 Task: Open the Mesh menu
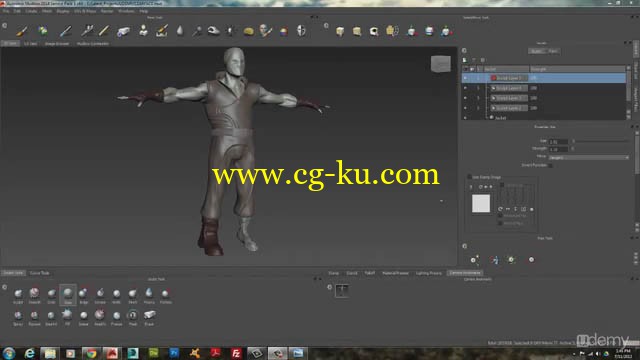pos(47,11)
